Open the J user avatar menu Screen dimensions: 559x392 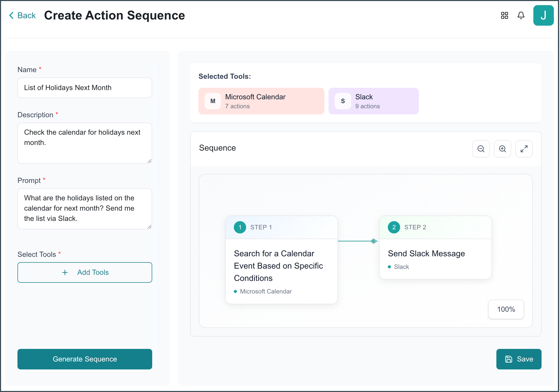coord(543,15)
